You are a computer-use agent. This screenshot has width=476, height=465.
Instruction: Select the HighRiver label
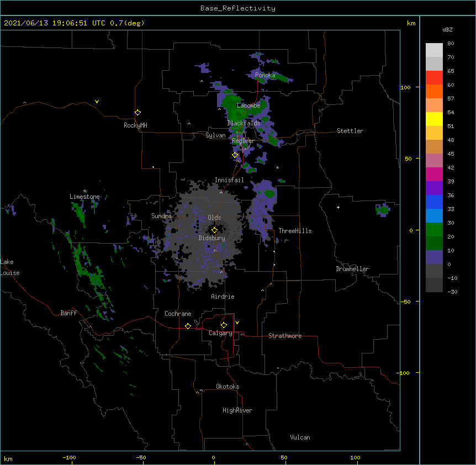click(x=237, y=410)
